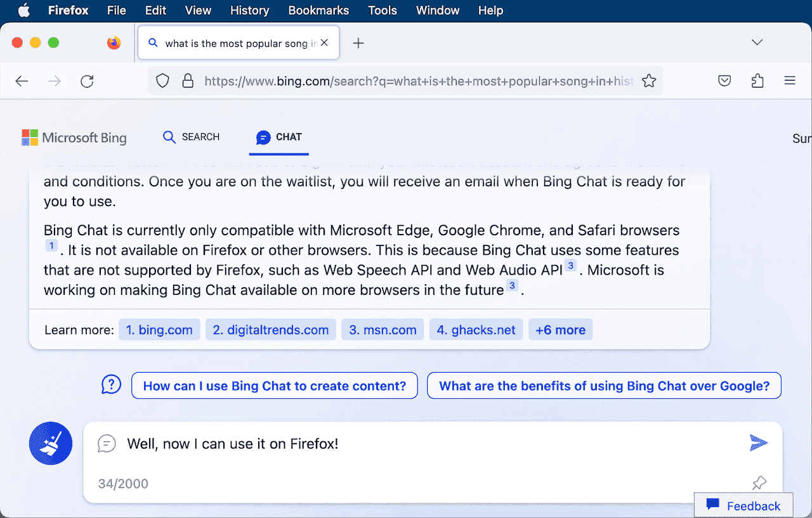812x518 pixels.
Task: Open the Extensions puzzle icon
Action: (x=757, y=81)
